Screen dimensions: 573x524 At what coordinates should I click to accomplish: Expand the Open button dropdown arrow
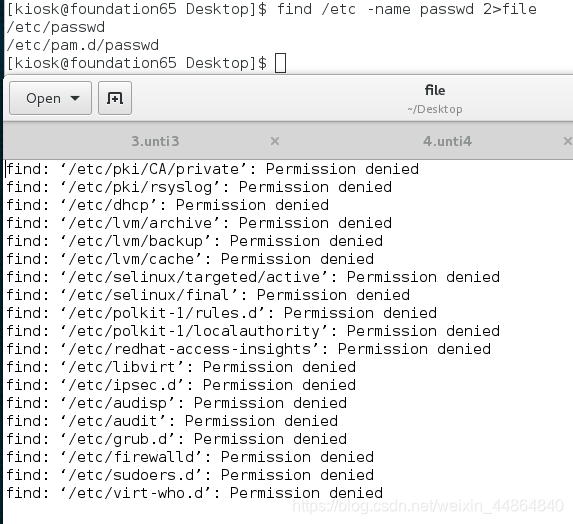point(75,98)
